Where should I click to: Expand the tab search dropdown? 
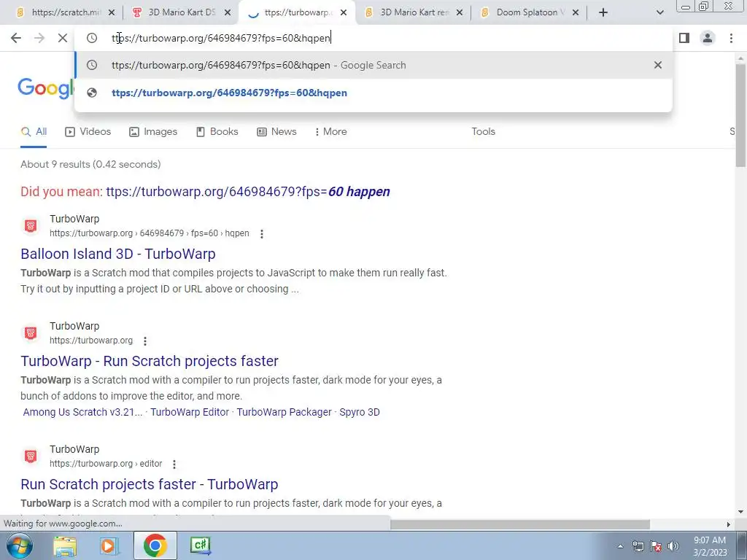tap(659, 12)
